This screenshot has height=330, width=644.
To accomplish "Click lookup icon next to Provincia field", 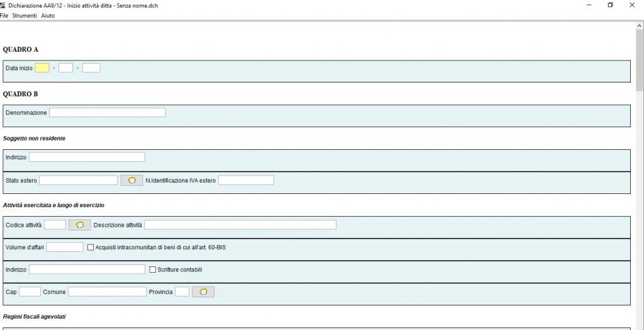I will pyautogui.click(x=203, y=292).
